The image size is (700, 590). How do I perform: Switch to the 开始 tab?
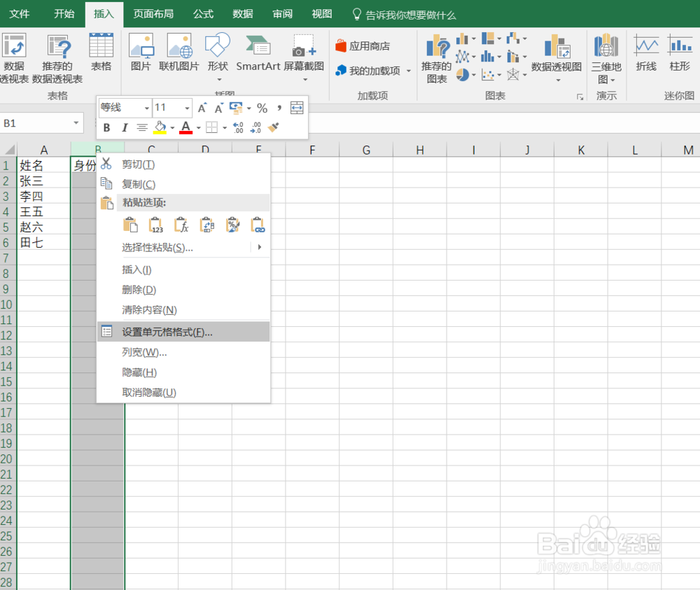64,14
